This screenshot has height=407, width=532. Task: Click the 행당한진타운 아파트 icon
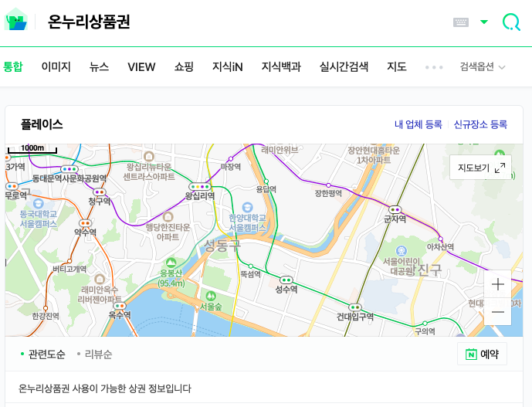click(168, 216)
